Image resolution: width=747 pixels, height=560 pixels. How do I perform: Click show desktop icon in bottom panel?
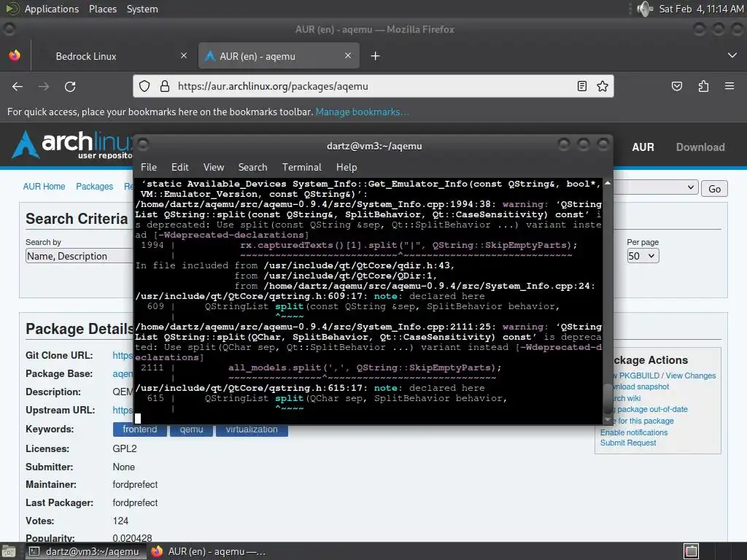[x=8, y=551]
